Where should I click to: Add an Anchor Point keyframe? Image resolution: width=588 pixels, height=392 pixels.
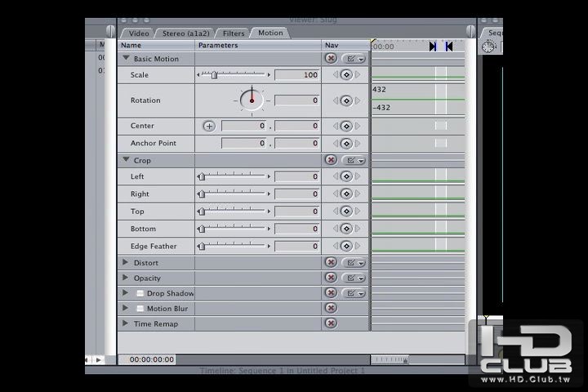click(346, 143)
